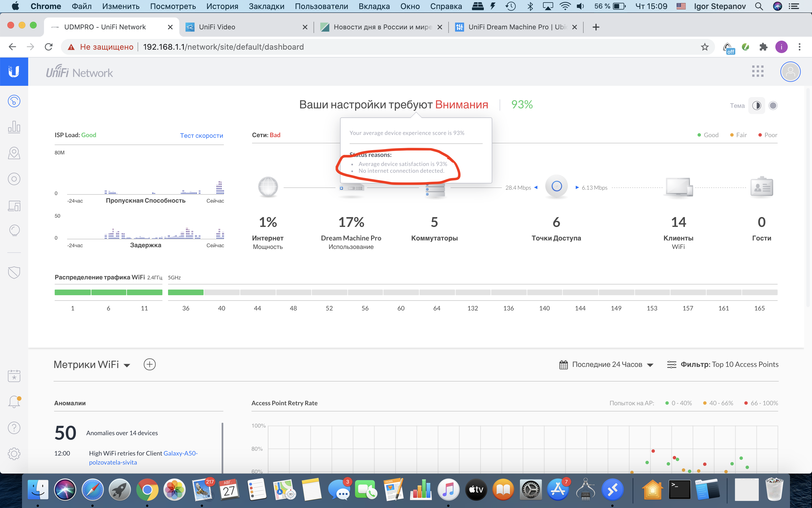Image resolution: width=812 pixels, height=508 pixels.
Task: Switch to the UniFi Dream Machine Pro tab
Action: [x=516, y=27]
